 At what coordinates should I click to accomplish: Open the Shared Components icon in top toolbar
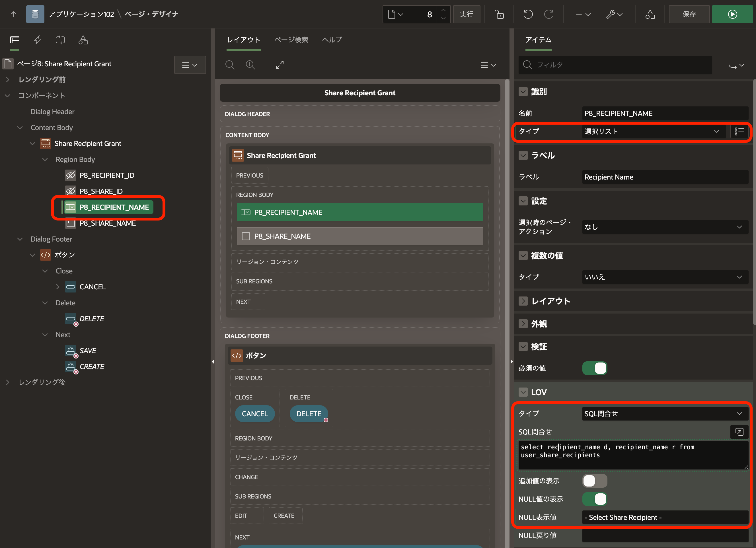[650, 14]
